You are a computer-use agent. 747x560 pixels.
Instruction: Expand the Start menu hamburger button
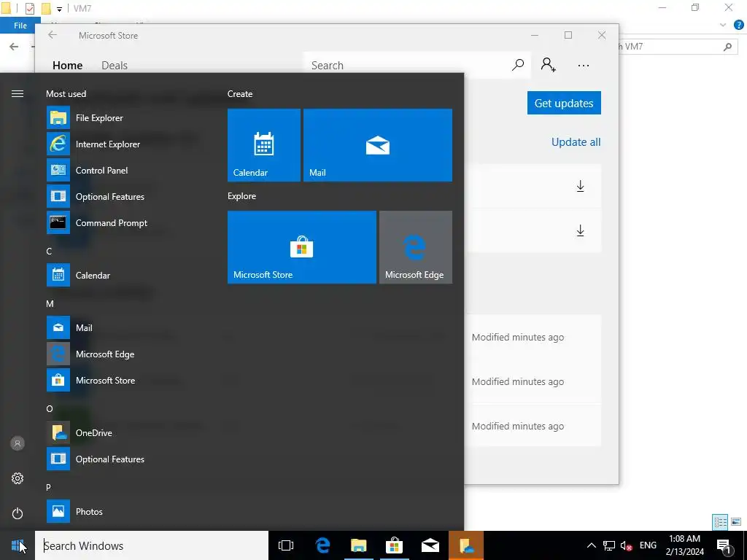(18, 94)
